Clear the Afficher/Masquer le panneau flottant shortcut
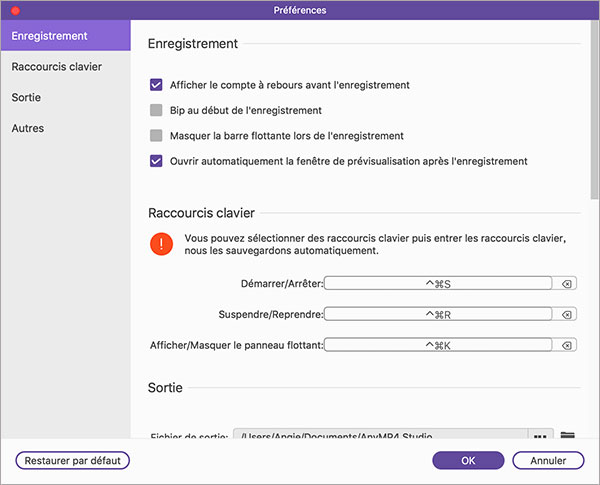600x485 pixels. [x=566, y=346]
